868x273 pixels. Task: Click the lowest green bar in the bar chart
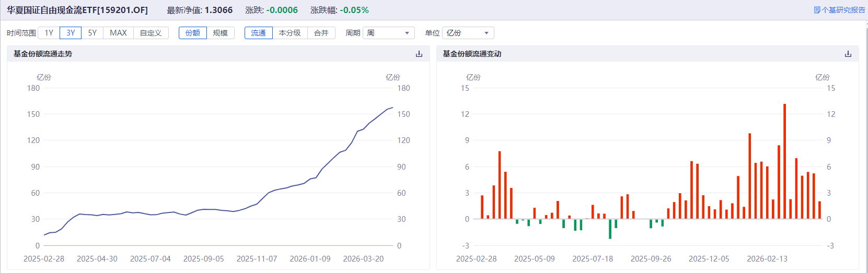coord(610,229)
